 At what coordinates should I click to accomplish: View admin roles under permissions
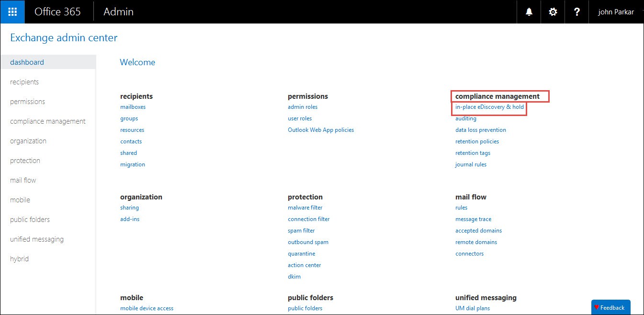pyautogui.click(x=303, y=106)
